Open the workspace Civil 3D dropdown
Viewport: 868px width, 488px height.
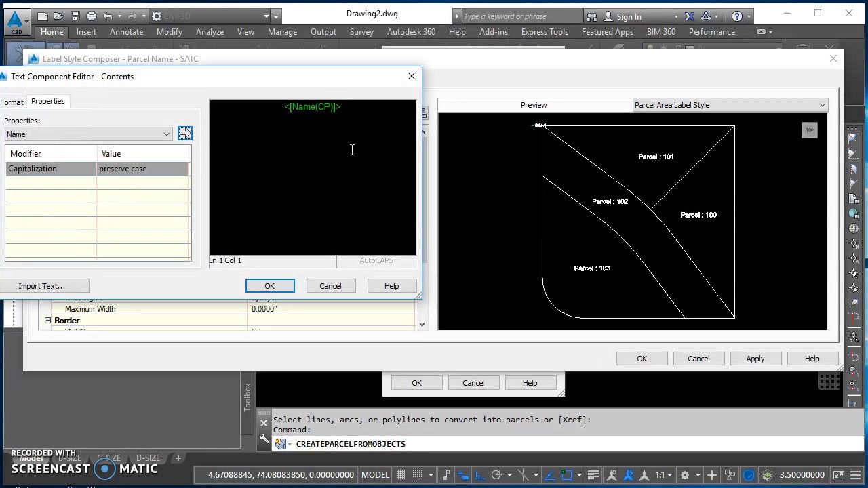(x=266, y=16)
